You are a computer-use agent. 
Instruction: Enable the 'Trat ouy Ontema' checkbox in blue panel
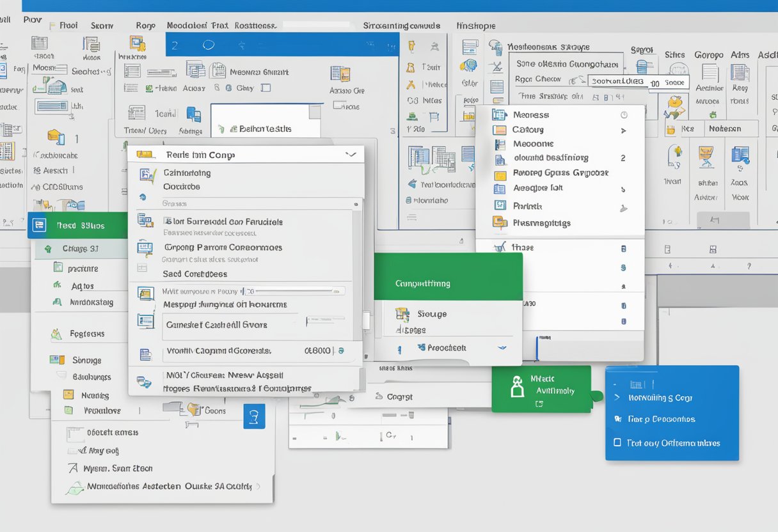coord(617,442)
